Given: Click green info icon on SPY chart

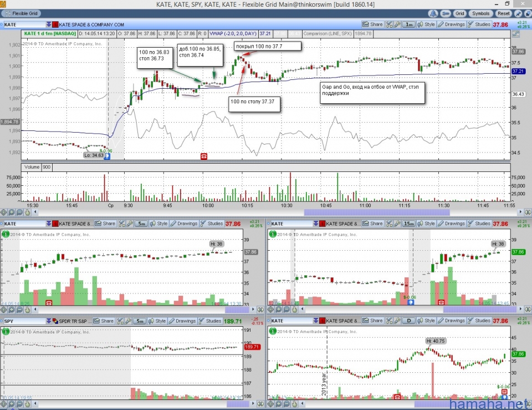Looking at the screenshot, I should pyautogui.click(x=6, y=331).
